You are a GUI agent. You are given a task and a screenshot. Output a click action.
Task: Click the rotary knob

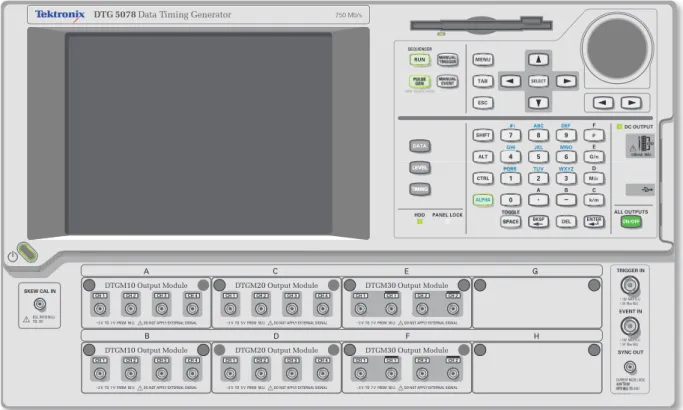[x=617, y=48]
